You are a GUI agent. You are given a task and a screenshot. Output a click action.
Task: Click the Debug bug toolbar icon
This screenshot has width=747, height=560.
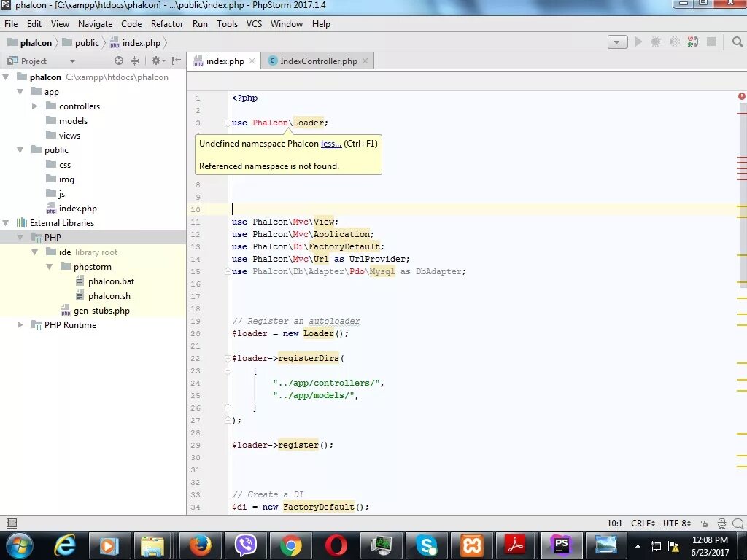coord(656,42)
